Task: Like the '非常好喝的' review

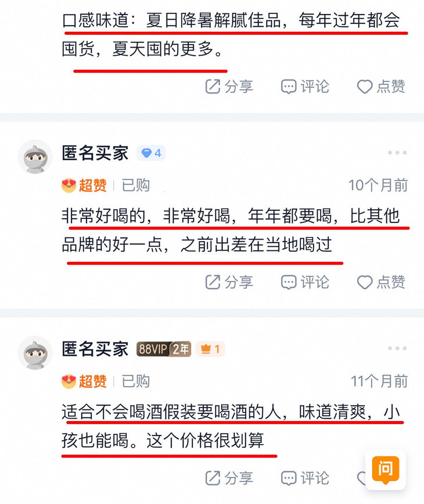Action: [x=381, y=282]
